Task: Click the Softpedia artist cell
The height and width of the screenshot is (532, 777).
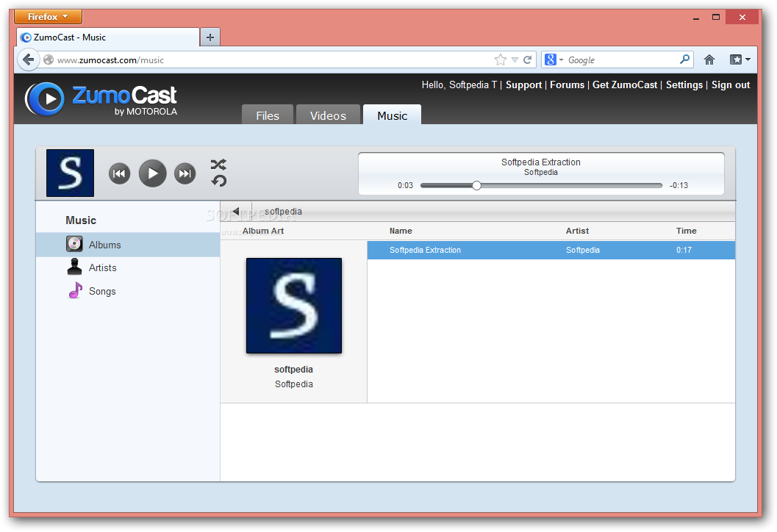Action: click(583, 250)
